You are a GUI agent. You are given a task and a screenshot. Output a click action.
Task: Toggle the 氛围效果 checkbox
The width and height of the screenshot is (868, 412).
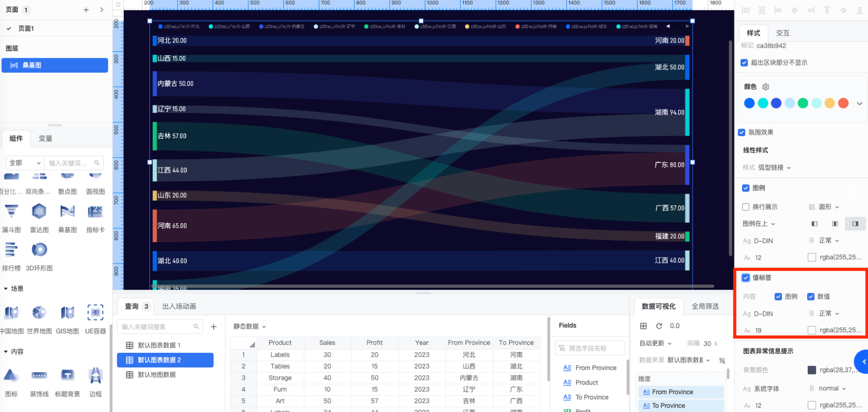click(x=742, y=132)
